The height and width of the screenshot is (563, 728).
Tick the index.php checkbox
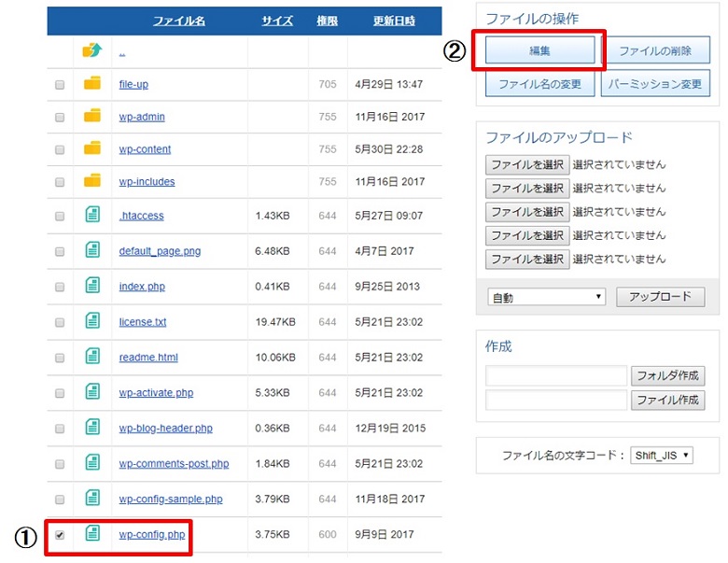60,287
